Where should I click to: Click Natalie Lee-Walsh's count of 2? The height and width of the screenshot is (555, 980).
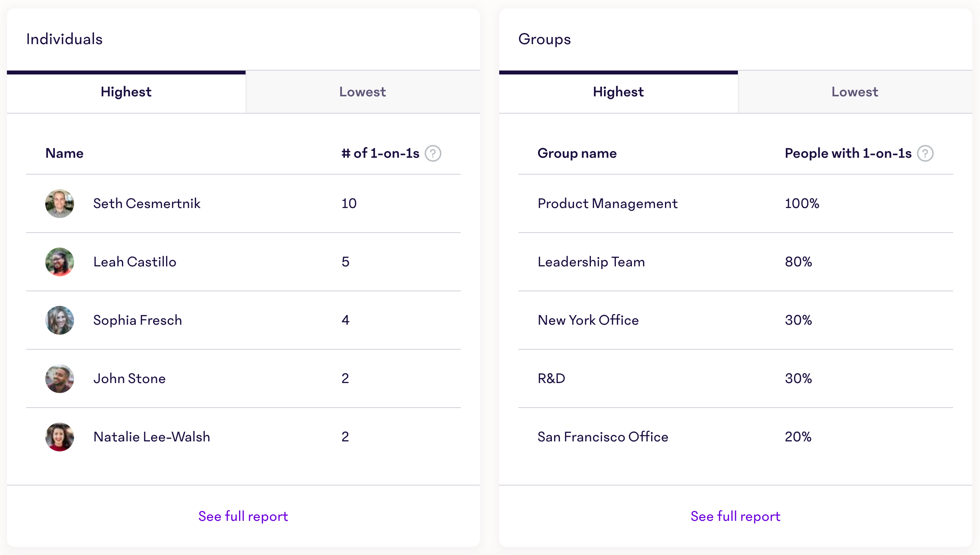(345, 437)
